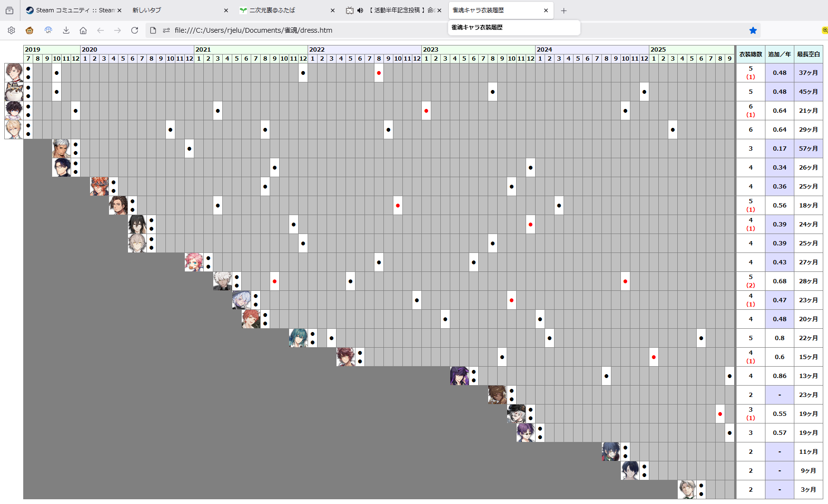Click the 衣装総数 column header
The image size is (828, 504).
coord(750,54)
